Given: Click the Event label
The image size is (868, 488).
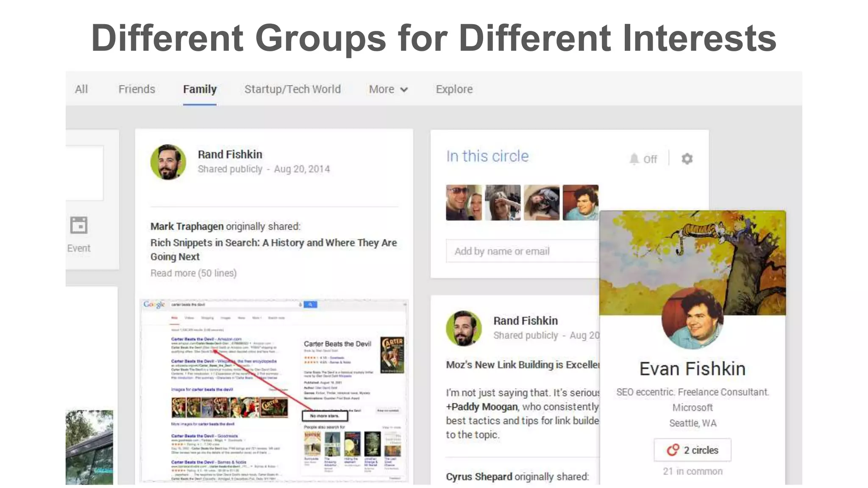Looking at the screenshot, I should pos(79,248).
